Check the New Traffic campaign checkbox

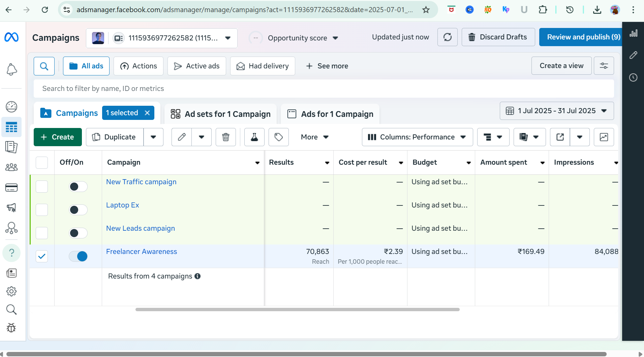click(42, 187)
